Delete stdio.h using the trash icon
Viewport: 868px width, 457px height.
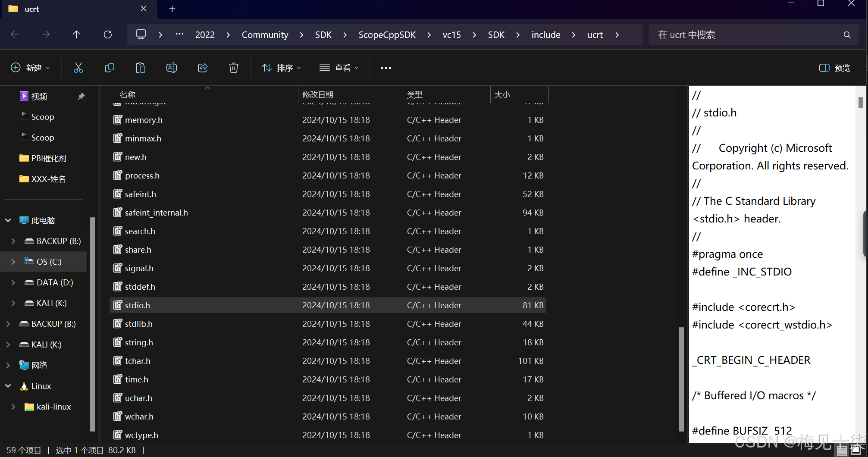point(233,68)
